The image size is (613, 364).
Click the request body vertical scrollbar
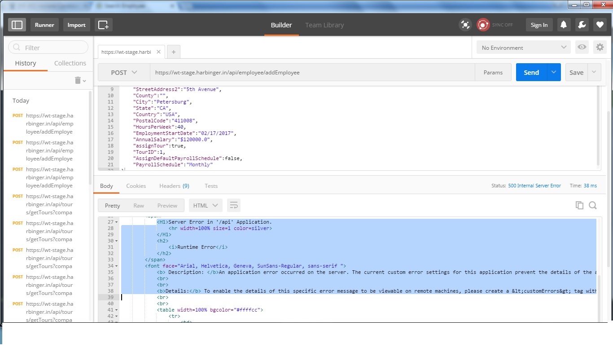[599, 126]
